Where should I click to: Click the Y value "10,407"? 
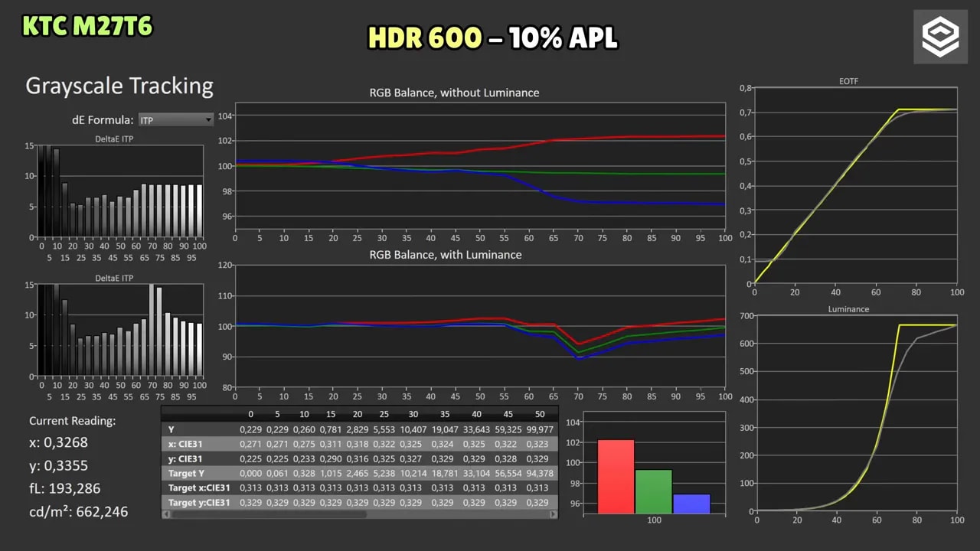(415, 429)
